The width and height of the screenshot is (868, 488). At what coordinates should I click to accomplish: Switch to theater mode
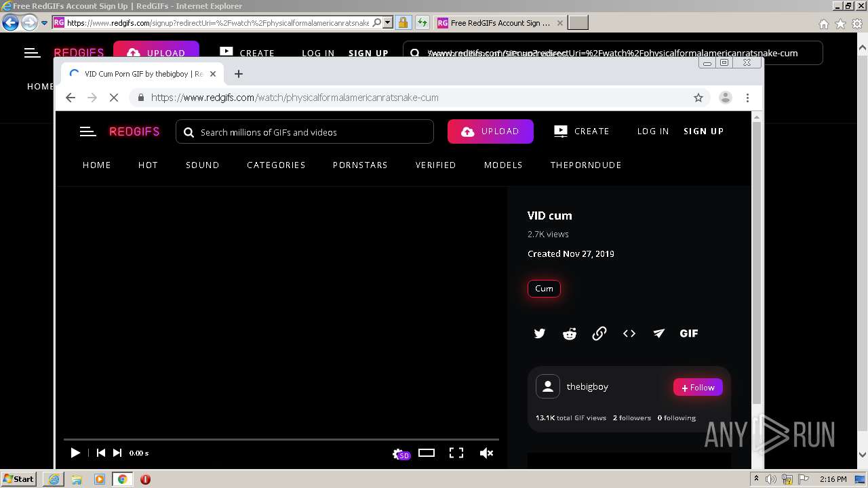(427, 453)
